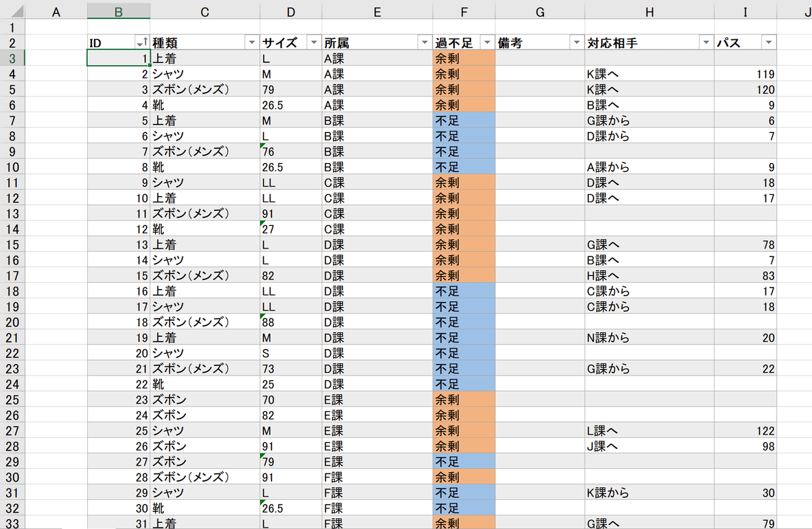Select the パス value 98
This screenshot has width=812, height=529.
click(746, 446)
